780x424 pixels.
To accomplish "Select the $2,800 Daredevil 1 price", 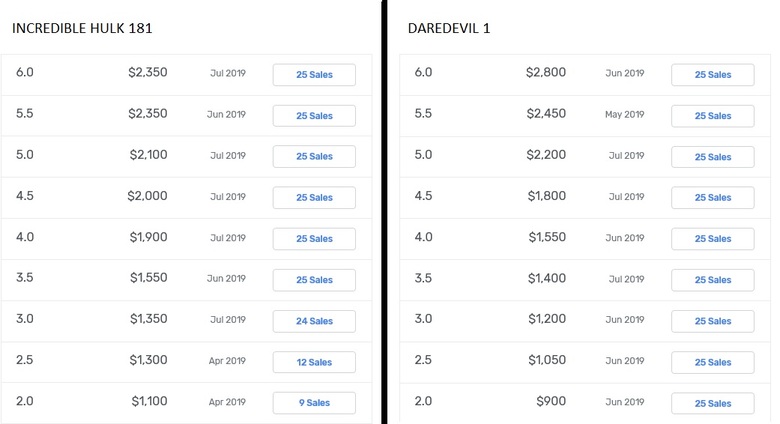I will [x=546, y=73].
